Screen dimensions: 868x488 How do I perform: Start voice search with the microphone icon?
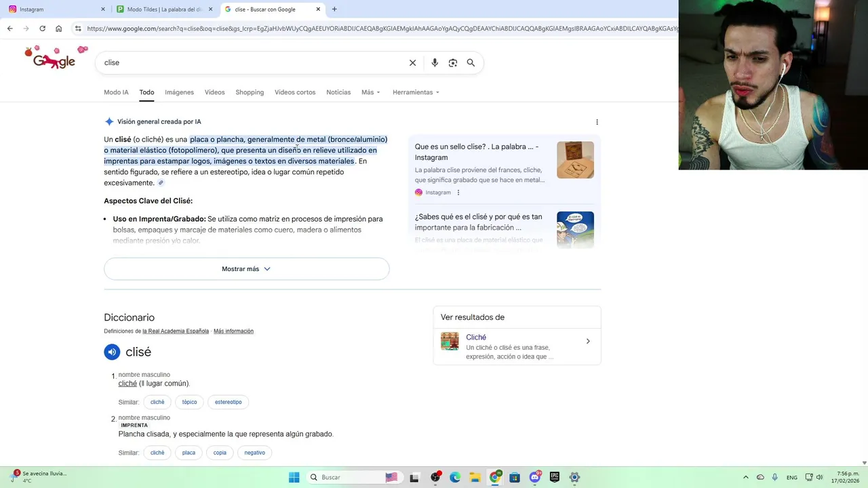click(435, 62)
